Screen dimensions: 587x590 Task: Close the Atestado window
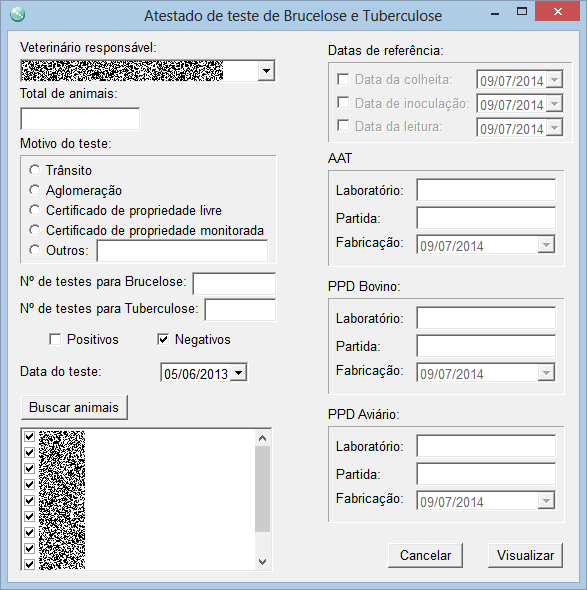558,12
